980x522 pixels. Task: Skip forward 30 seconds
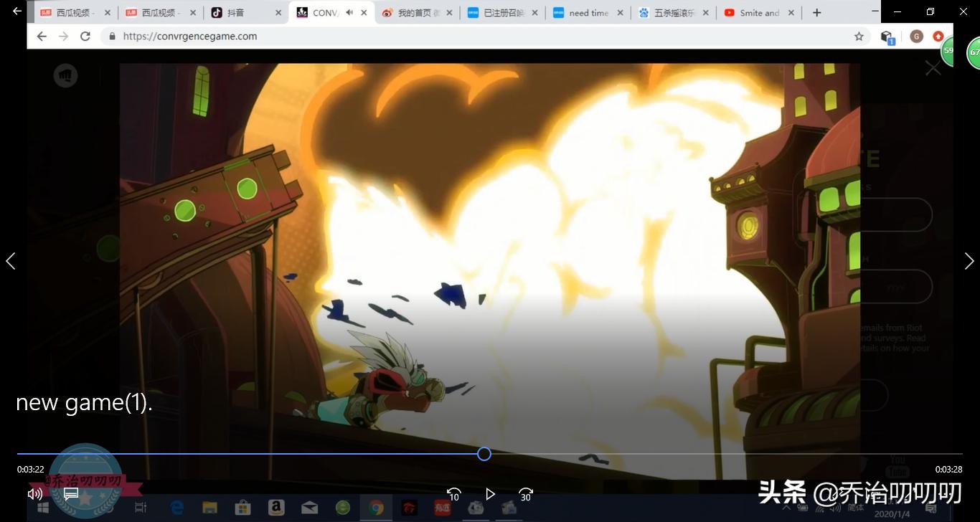[x=526, y=494]
